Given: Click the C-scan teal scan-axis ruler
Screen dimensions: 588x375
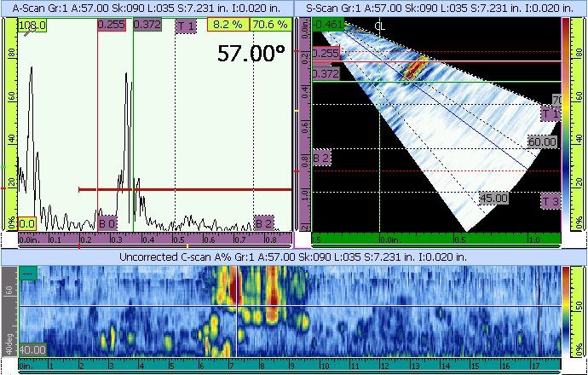Looking at the screenshot, I should point(290,365).
